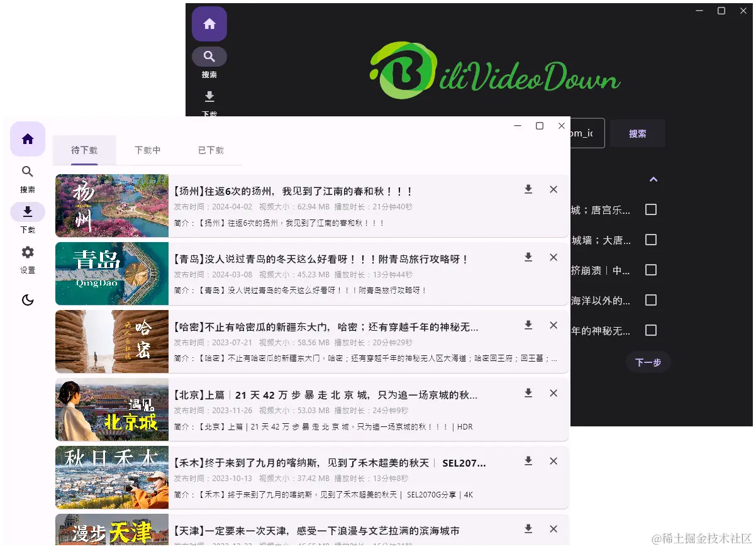Click search input field in dark window

(587, 133)
